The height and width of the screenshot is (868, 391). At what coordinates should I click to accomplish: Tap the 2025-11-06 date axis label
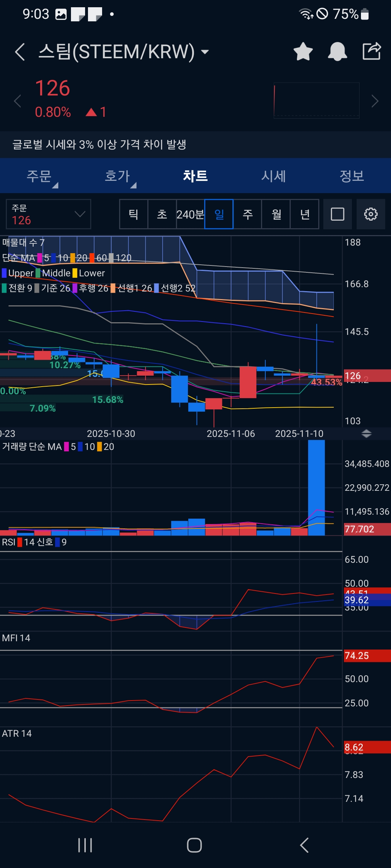click(x=231, y=434)
